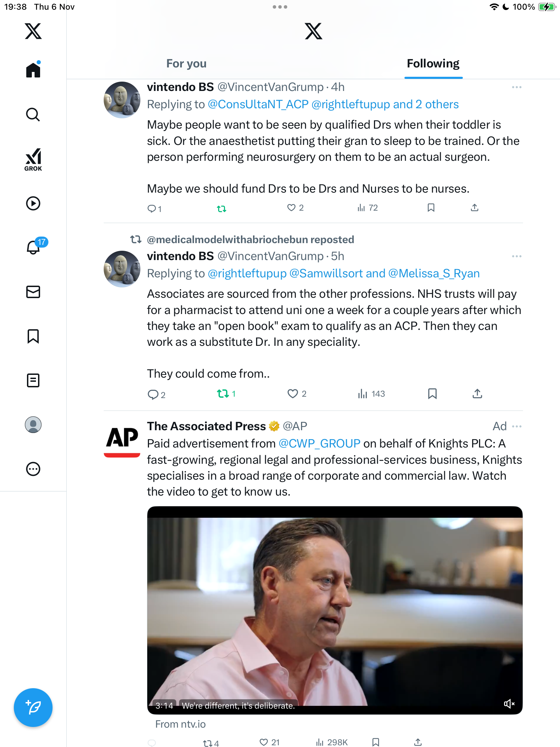Open notifications bell with 17 badge
Viewport: 560px width, 747px height.
pyautogui.click(x=34, y=247)
